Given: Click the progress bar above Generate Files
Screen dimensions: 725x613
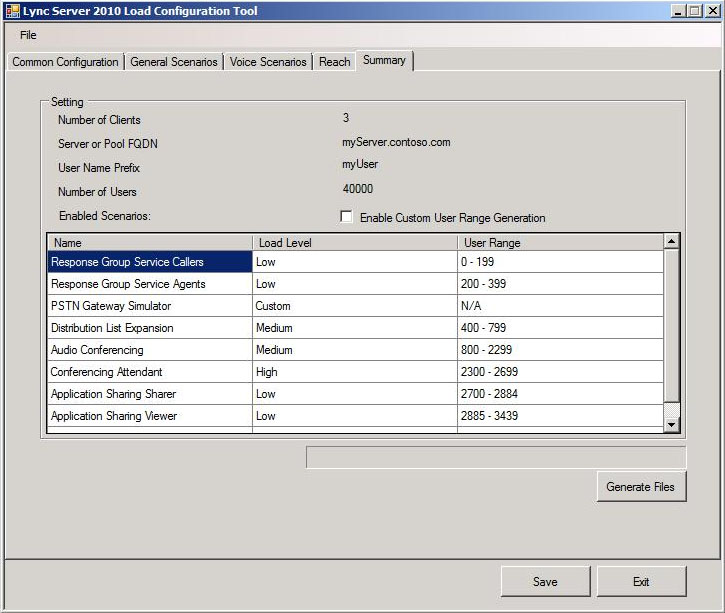Looking at the screenshot, I should coord(496,458).
